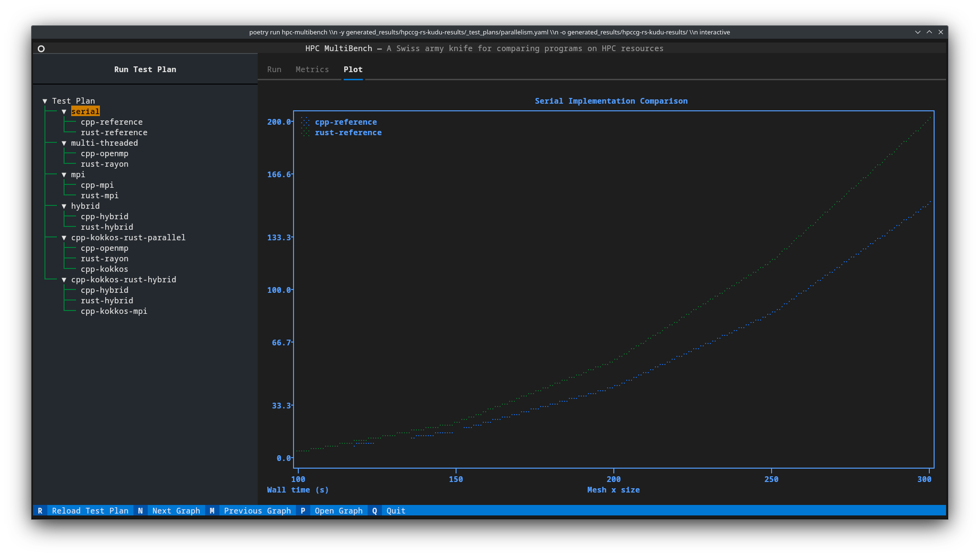
Task: Click the R key hint badge
Action: pyautogui.click(x=40, y=511)
